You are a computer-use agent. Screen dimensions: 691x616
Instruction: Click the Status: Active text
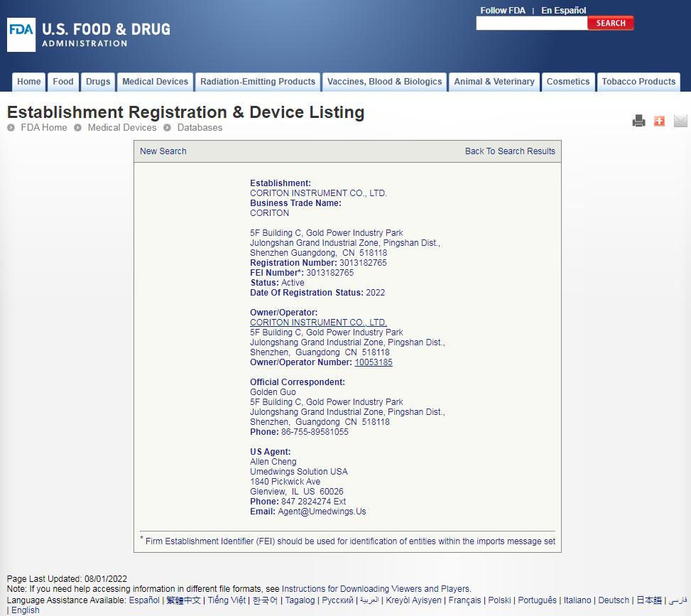coord(277,283)
